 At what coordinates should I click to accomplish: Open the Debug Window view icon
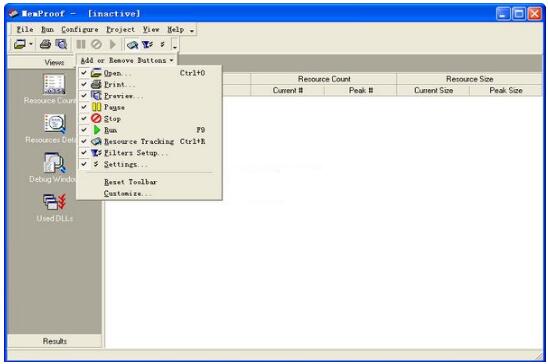55,162
